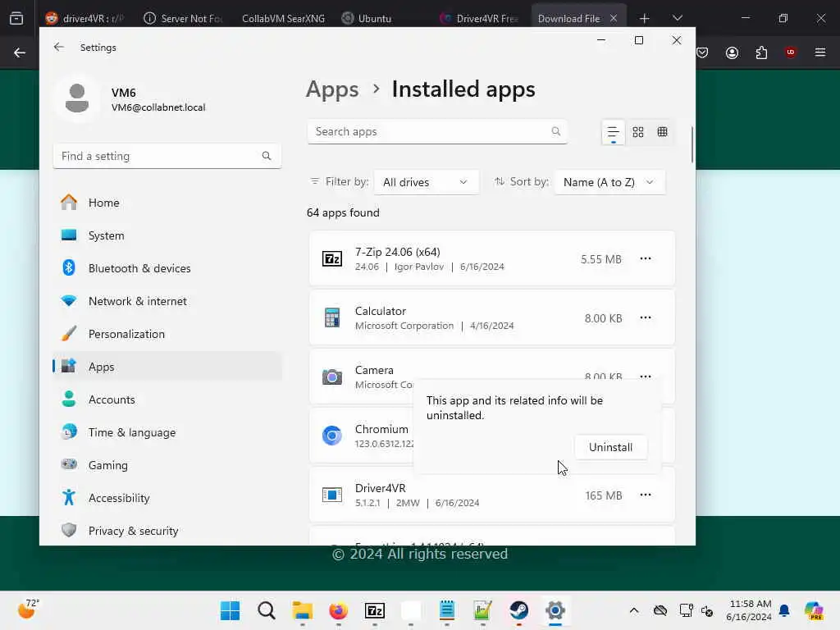
Task: Open Firefox View in the browser
Action: click(x=16, y=18)
